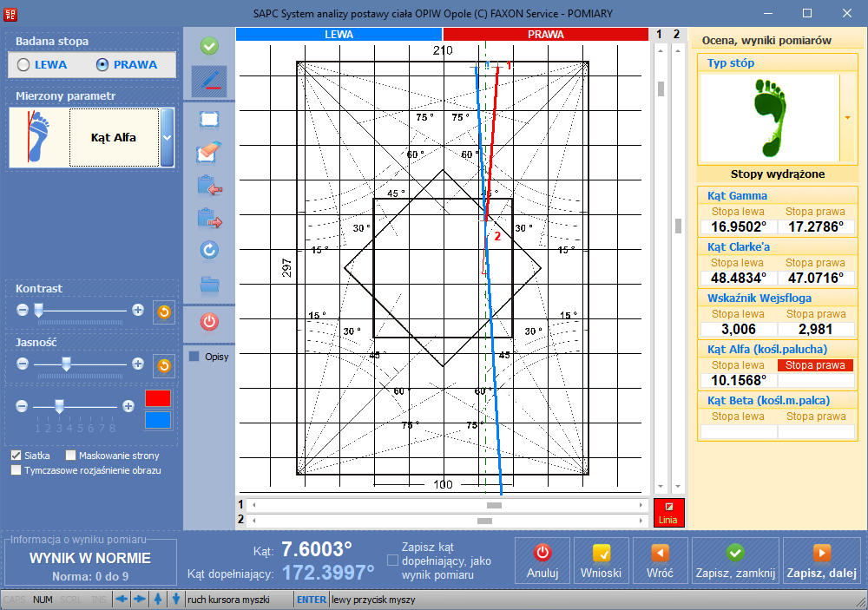The width and height of the screenshot is (868, 610).
Task: Select the pen line drawing tool
Action: (x=208, y=82)
